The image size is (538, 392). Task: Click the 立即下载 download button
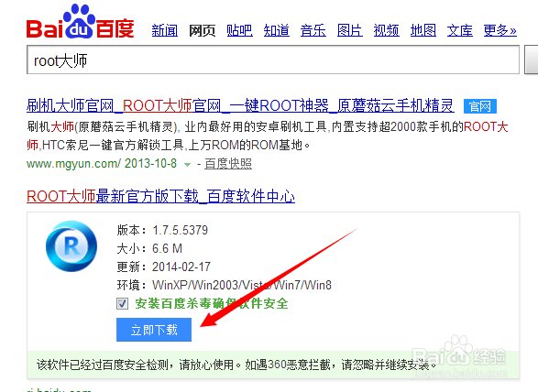coord(154,330)
